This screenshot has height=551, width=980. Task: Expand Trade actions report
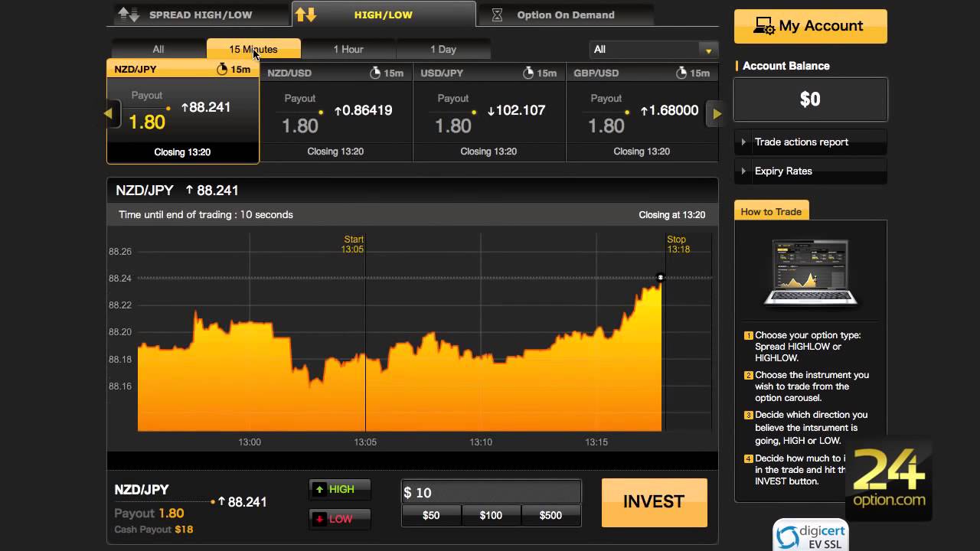point(811,142)
